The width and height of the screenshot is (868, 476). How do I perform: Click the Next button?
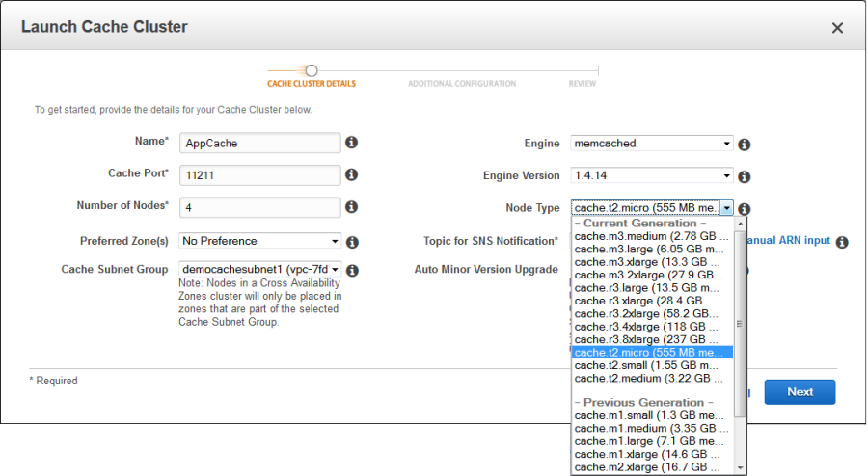800,392
